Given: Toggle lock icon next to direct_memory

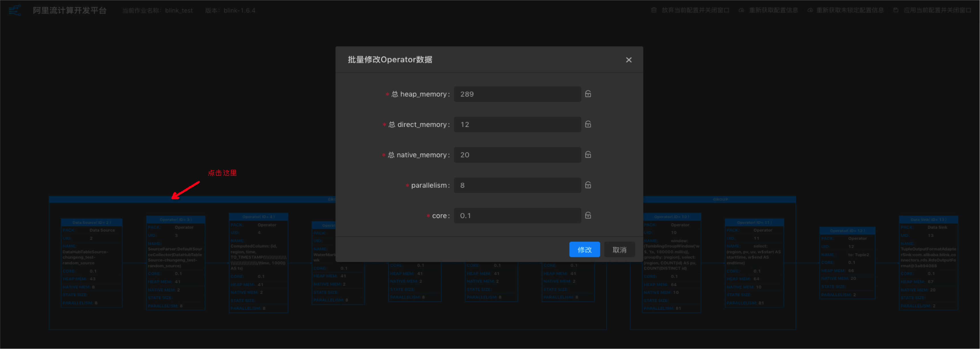Looking at the screenshot, I should (x=588, y=124).
